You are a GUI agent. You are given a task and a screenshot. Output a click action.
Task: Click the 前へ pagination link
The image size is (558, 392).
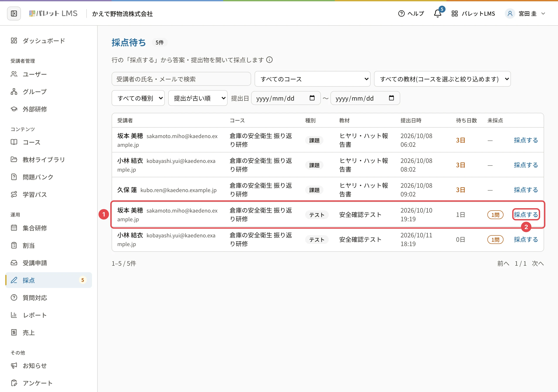tap(503, 263)
